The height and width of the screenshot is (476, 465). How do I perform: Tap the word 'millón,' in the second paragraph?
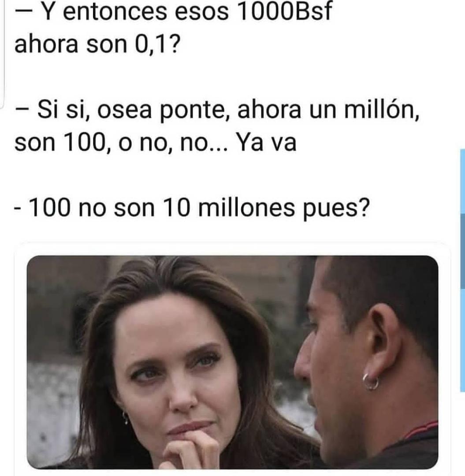pyautogui.click(x=382, y=110)
